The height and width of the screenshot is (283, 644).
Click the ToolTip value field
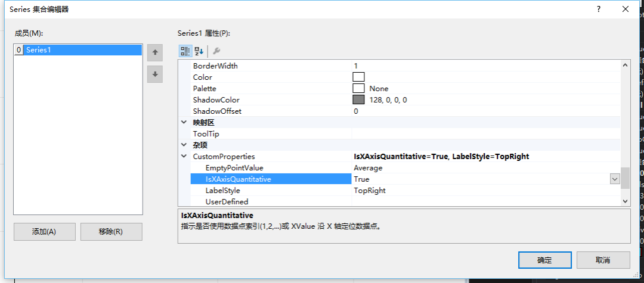[x=483, y=133]
